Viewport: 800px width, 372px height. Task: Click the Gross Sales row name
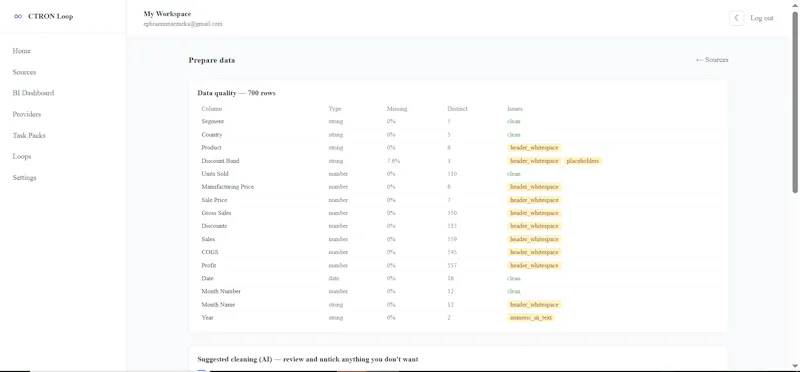click(x=216, y=213)
